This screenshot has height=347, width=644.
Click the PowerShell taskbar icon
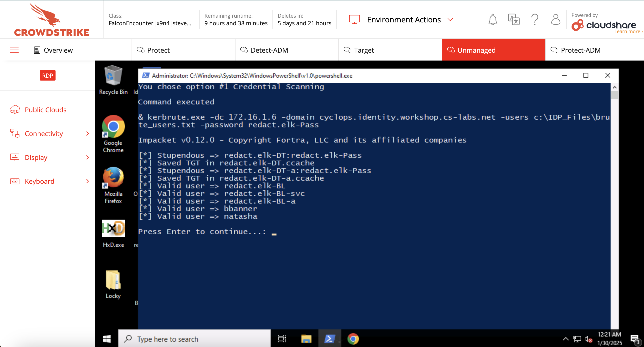[x=330, y=339]
